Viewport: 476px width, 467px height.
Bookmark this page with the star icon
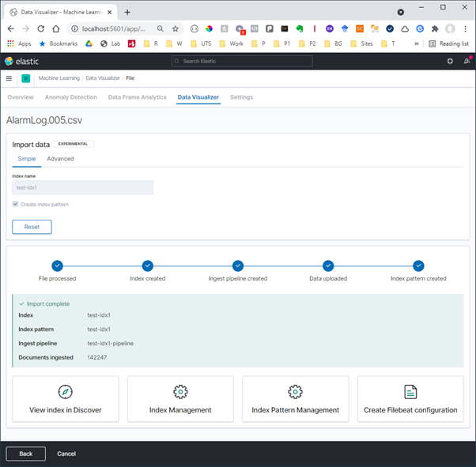pos(176,28)
